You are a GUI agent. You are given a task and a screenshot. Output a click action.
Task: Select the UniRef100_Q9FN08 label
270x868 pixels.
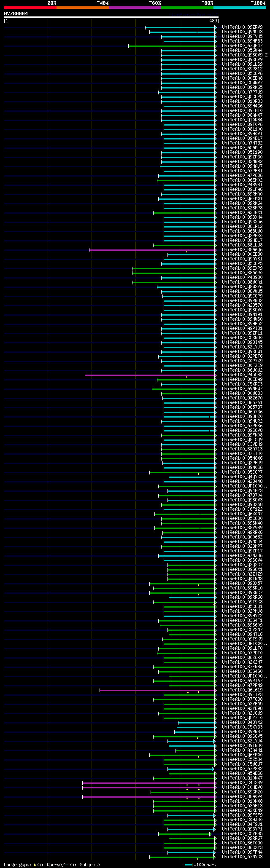pyautogui.click(x=242, y=435)
